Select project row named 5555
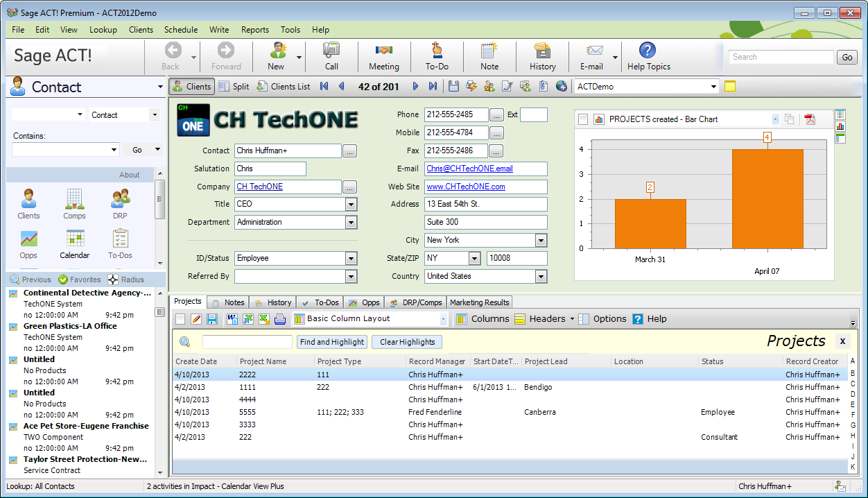Screen dimensions: 868x498 (x=510, y=412)
